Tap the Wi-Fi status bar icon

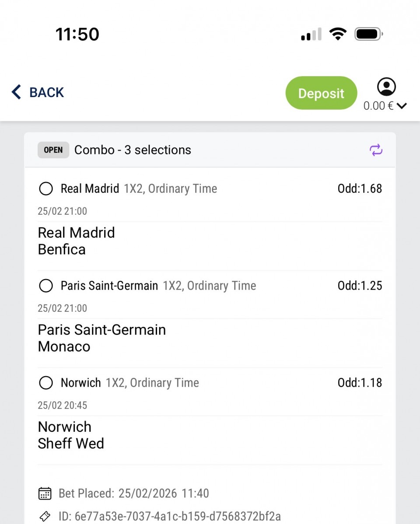pyautogui.click(x=337, y=34)
